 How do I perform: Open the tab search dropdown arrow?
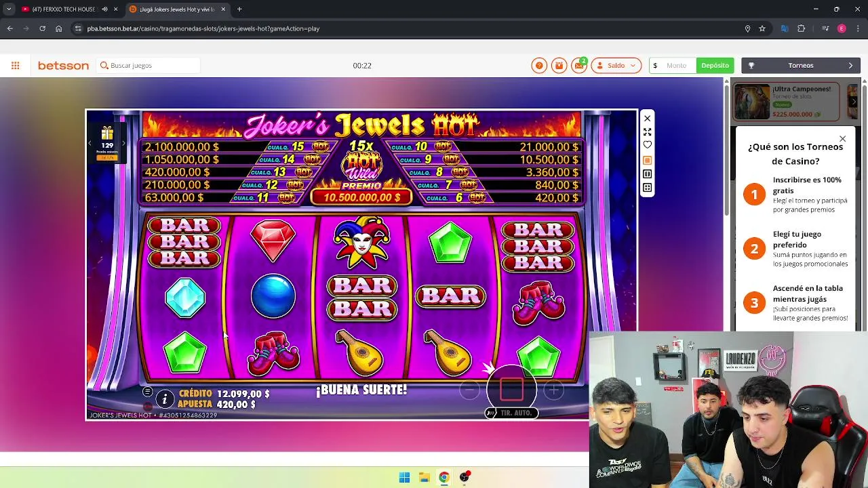coord(8,9)
